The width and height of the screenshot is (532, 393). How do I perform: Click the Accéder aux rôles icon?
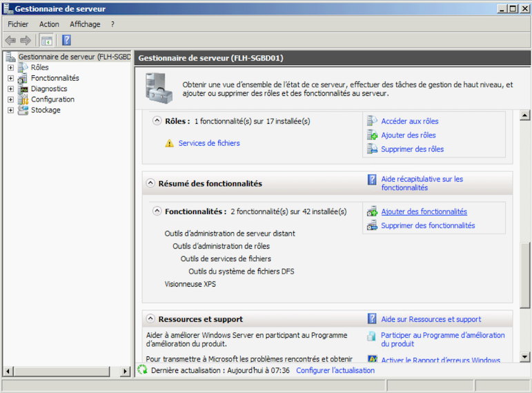click(x=372, y=121)
